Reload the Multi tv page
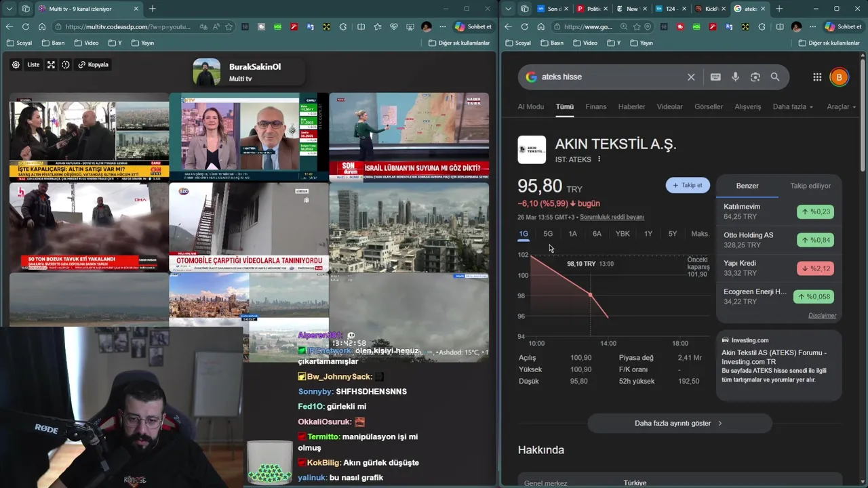The image size is (868, 488). click(26, 26)
